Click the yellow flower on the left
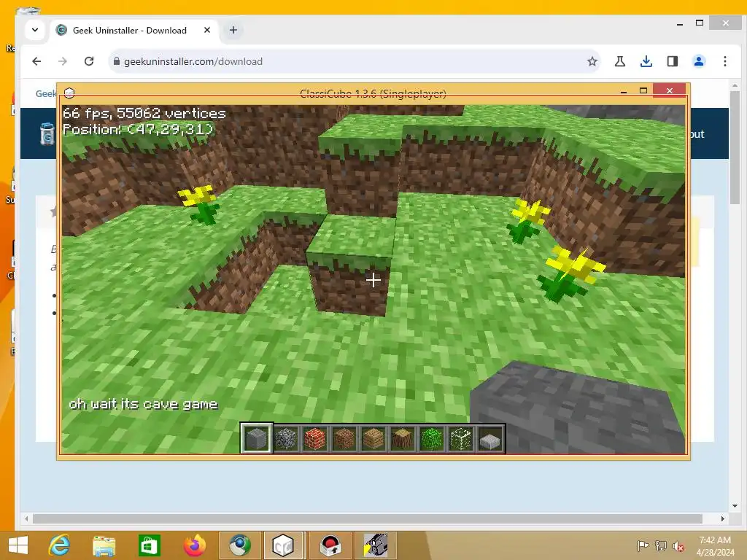This screenshot has width=747, height=560. (200, 204)
